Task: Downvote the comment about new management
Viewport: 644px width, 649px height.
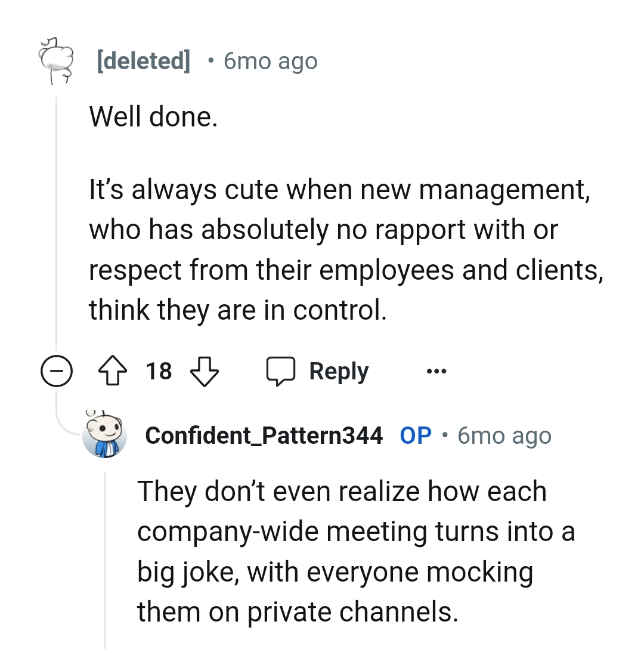Action: coord(204,371)
